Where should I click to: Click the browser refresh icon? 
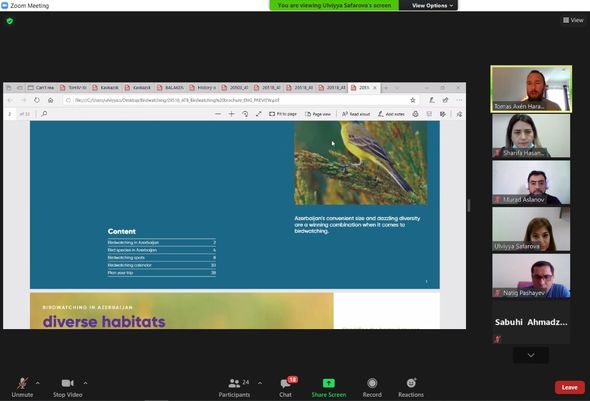pyautogui.click(x=37, y=100)
